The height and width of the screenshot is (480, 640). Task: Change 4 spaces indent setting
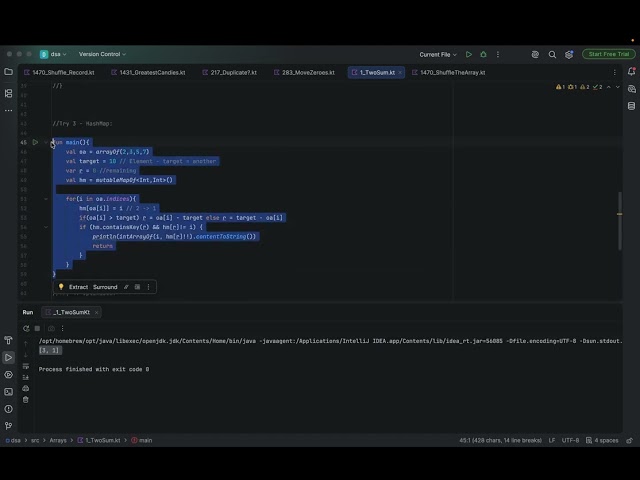pos(602,440)
